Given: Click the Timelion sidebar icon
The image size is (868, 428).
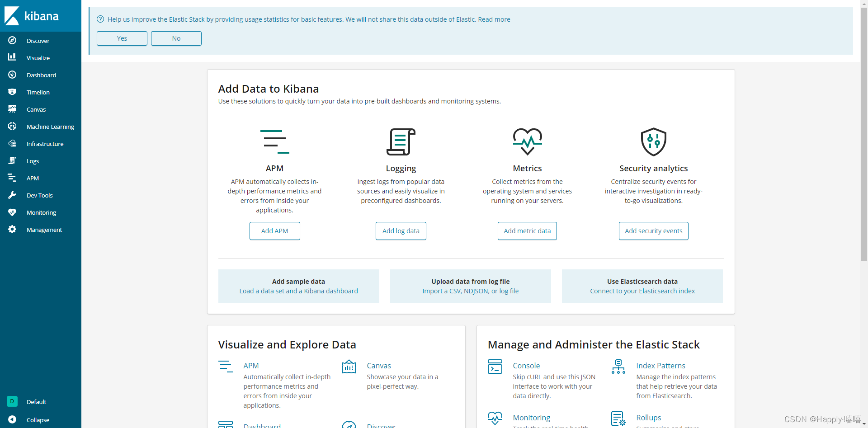Looking at the screenshot, I should click(12, 92).
